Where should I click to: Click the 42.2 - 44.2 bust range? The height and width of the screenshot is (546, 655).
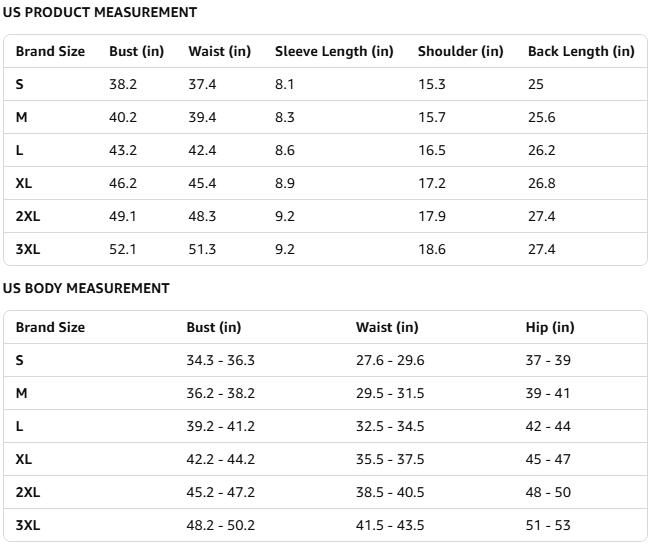[220, 459]
